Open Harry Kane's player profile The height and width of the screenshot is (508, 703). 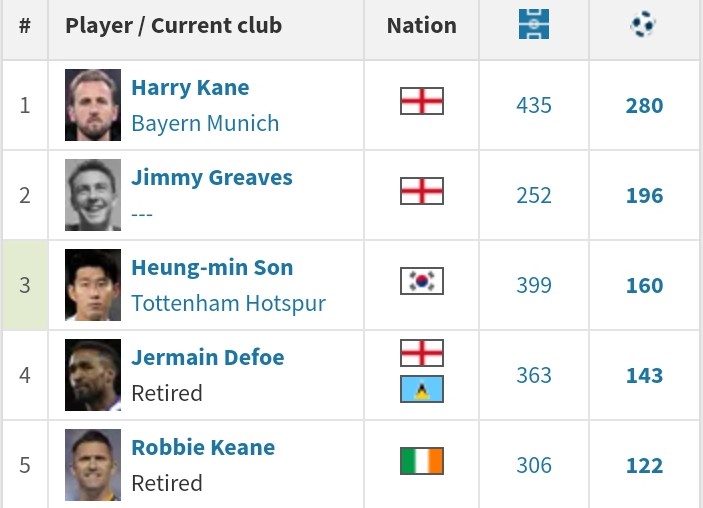point(190,88)
